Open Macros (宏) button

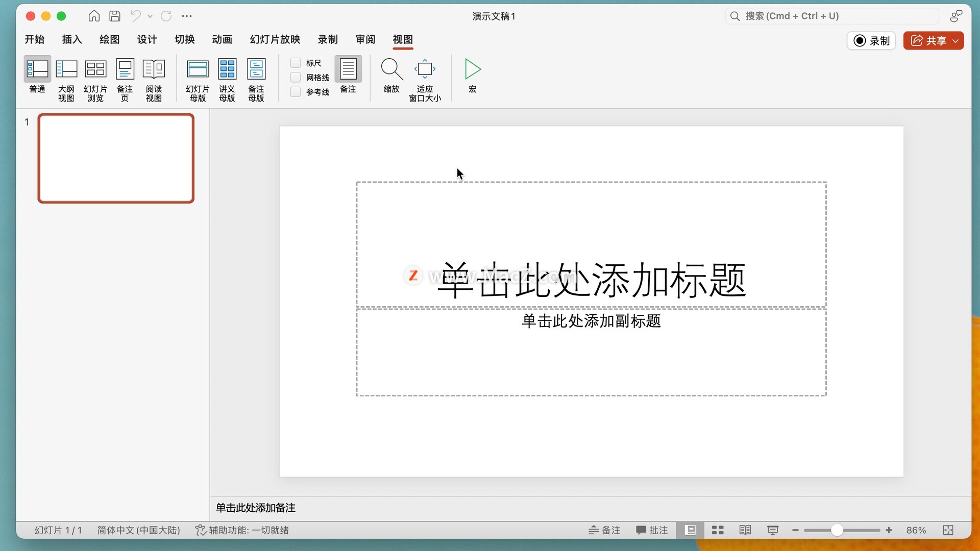(x=473, y=75)
